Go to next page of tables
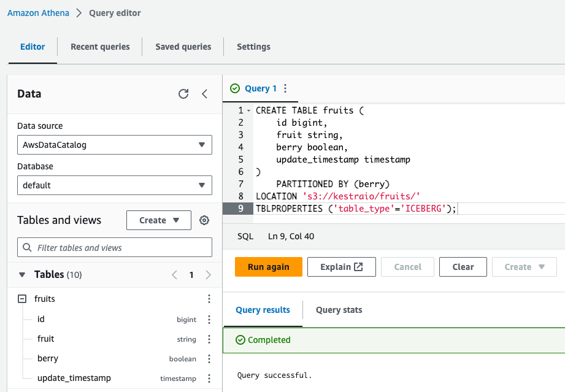 [x=209, y=275]
